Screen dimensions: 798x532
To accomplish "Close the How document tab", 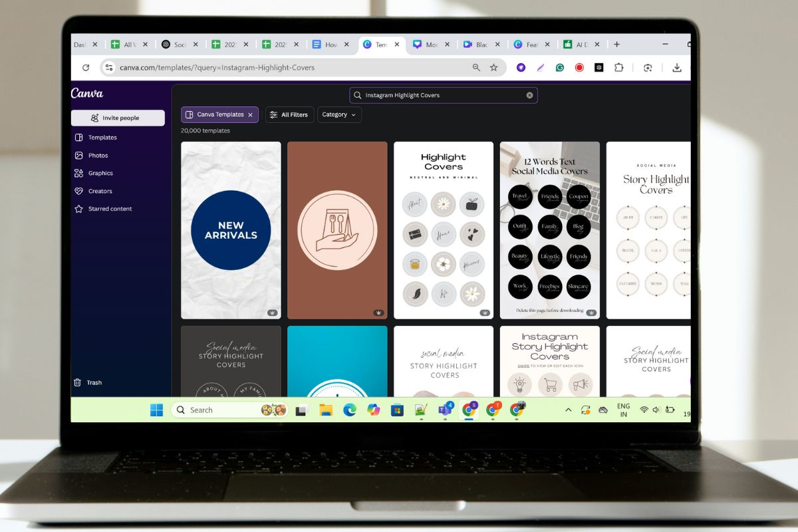I will pyautogui.click(x=346, y=45).
